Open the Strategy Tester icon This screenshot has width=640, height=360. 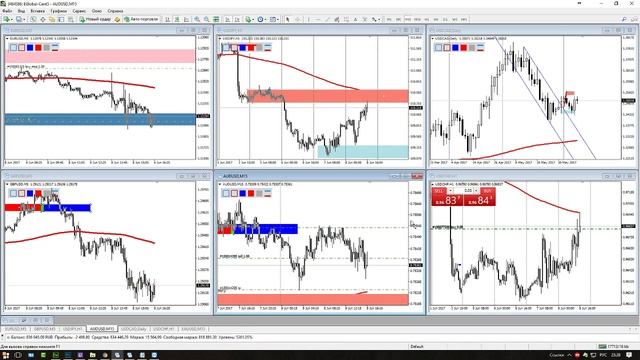[71, 19]
